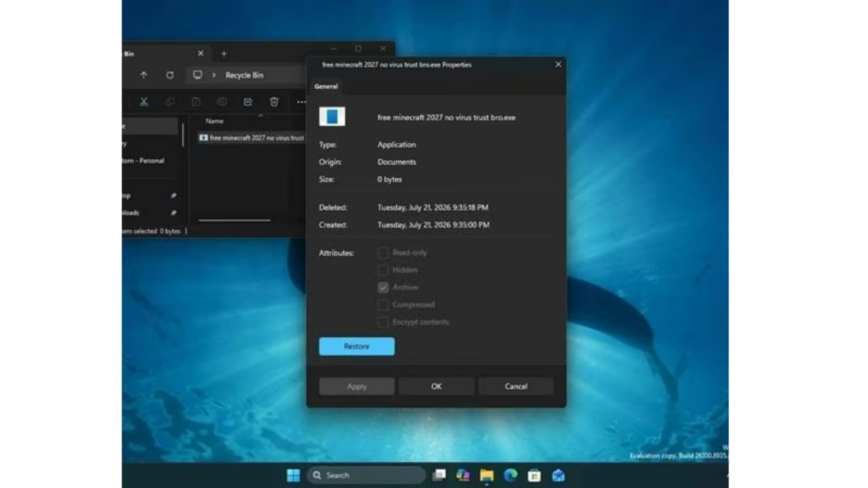Click the Personal entry in navigation pane
Viewport: 868px width, 488px height.
click(143, 161)
